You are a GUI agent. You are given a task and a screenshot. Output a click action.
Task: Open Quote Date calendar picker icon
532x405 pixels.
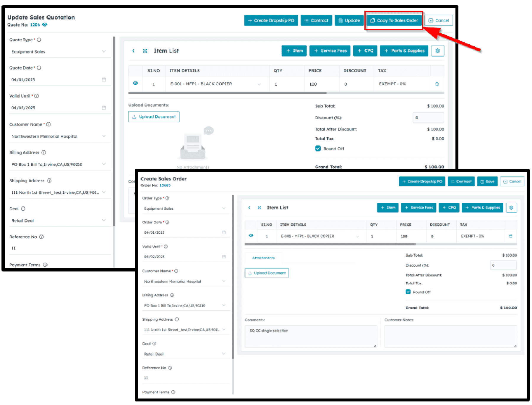pyautogui.click(x=104, y=80)
